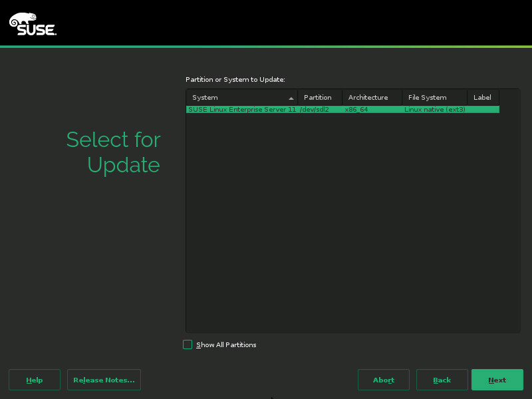Click the Back button

point(442,380)
